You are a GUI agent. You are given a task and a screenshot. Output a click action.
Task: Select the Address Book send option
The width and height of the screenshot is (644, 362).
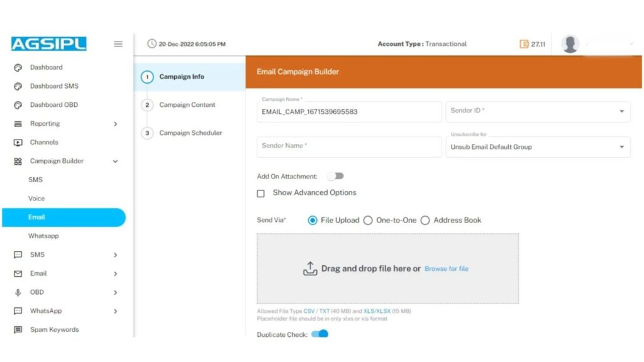tap(425, 221)
